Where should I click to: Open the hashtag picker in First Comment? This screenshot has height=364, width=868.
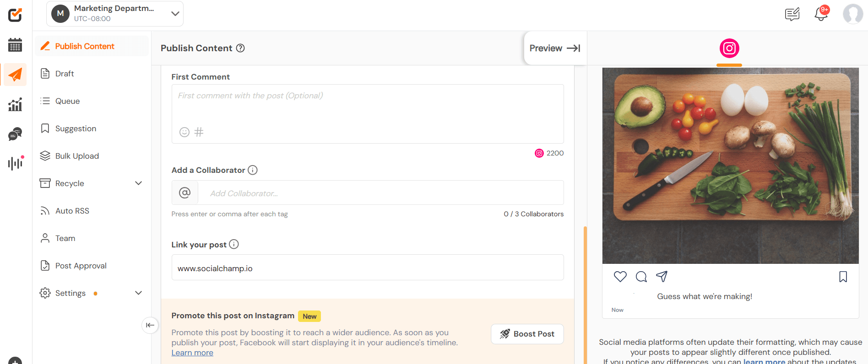coord(199,132)
